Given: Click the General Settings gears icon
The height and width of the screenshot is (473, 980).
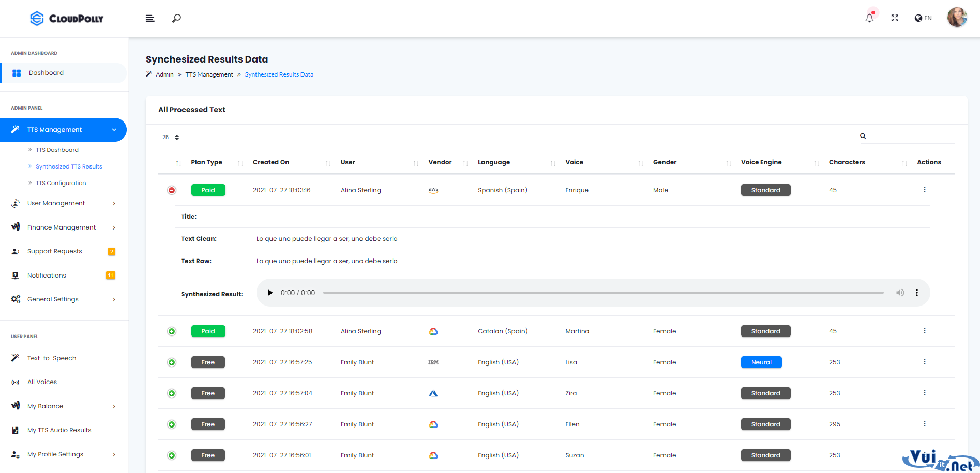Looking at the screenshot, I should 16,299.
